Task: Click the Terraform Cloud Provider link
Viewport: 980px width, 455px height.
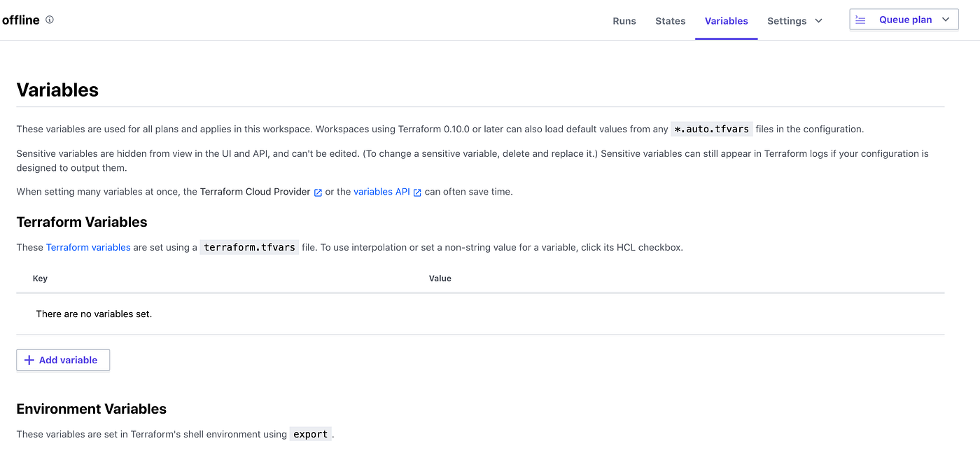Action: [255, 191]
